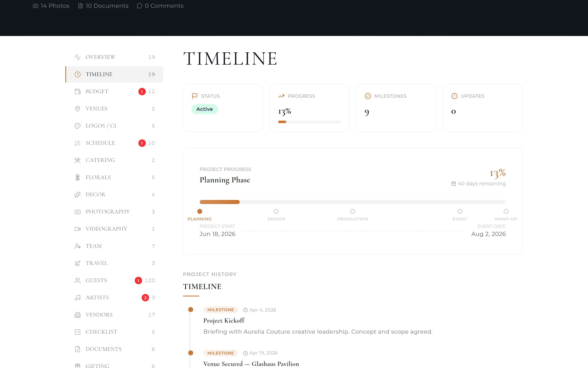
Task: Click the calendar icon beside days remaining
Action: [x=454, y=184]
